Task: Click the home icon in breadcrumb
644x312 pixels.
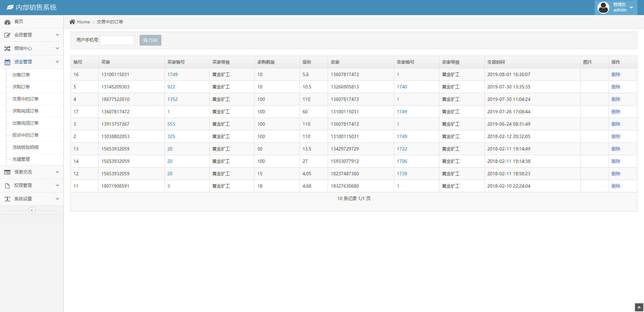Action: (x=72, y=22)
